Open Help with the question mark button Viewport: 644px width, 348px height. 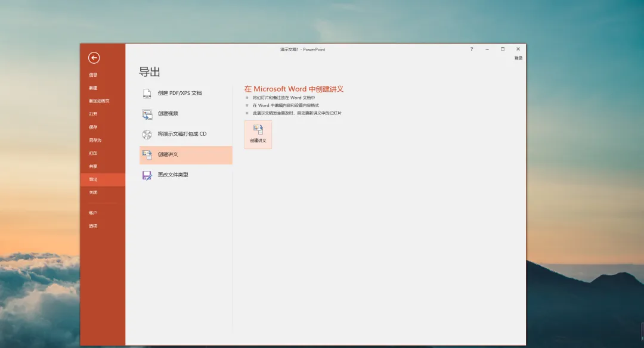472,49
